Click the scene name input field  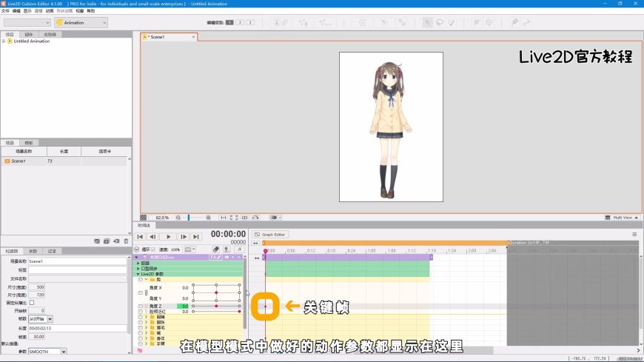point(77,261)
